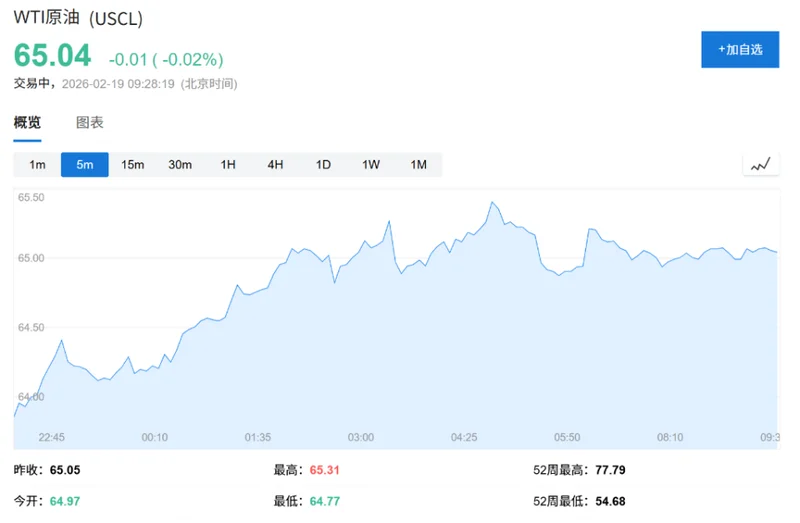This screenshot has height=523, width=800.
Task: Switch to the 概览 tab
Action: [27, 123]
